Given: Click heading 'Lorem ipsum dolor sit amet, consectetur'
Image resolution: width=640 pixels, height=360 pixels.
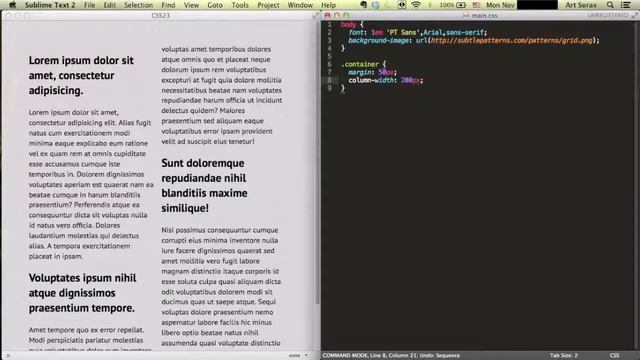Looking at the screenshot, I should coord(81,76).
